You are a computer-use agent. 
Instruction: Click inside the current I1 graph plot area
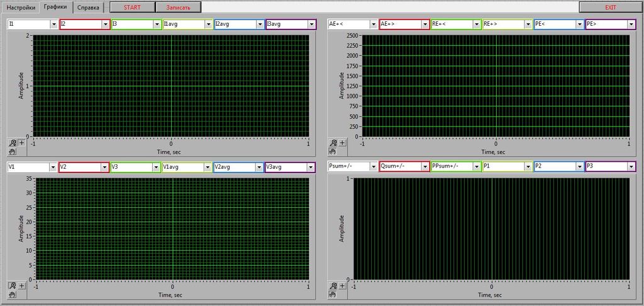coord(171,86)
